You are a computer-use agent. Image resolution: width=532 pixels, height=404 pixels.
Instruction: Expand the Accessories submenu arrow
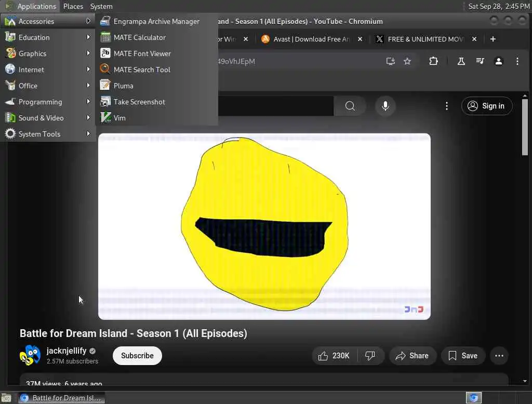(x=88, y=21)
